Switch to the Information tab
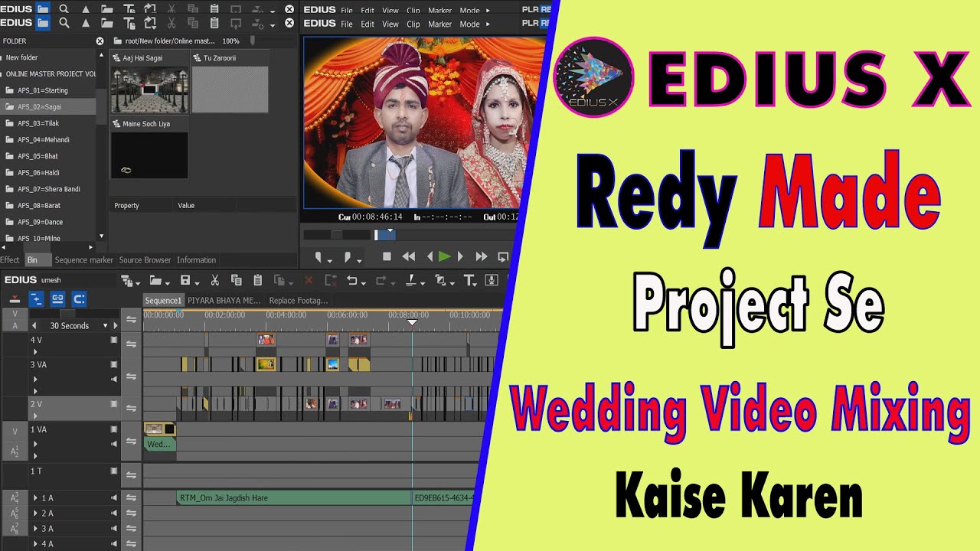The image size is (980, 551). tap(196, 260)
